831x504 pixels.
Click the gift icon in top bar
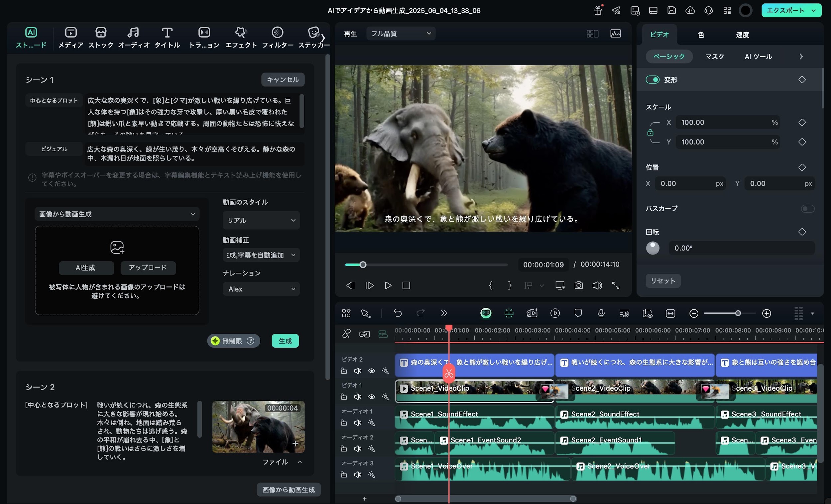(598, 10)
